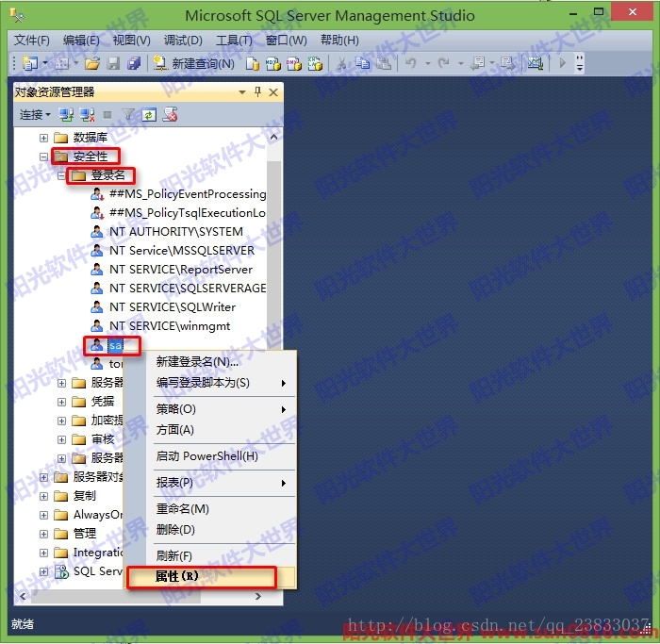Click the Redo arrow icon
The height and width of the screenshot is (644, 660).
(x=444, y=63)
